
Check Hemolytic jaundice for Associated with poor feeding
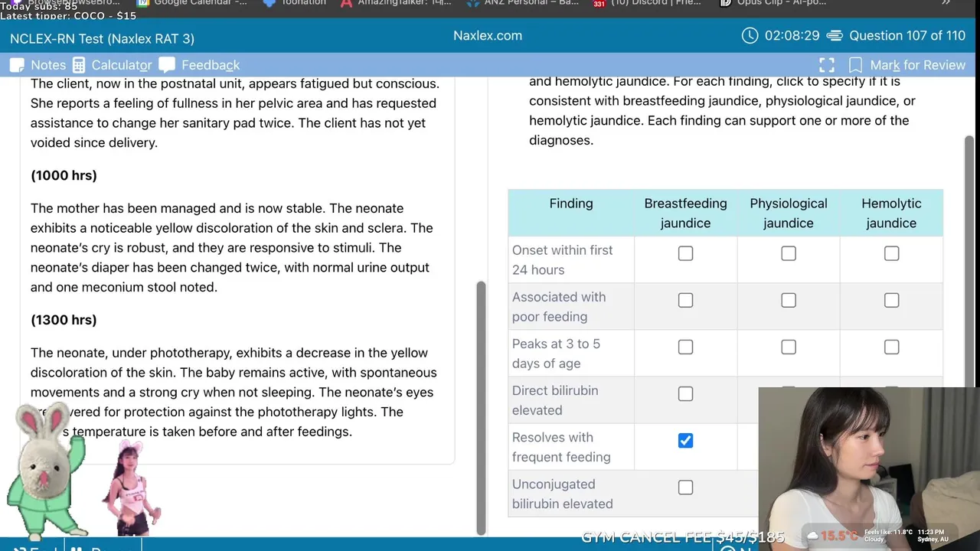click(x=891, y=300)
